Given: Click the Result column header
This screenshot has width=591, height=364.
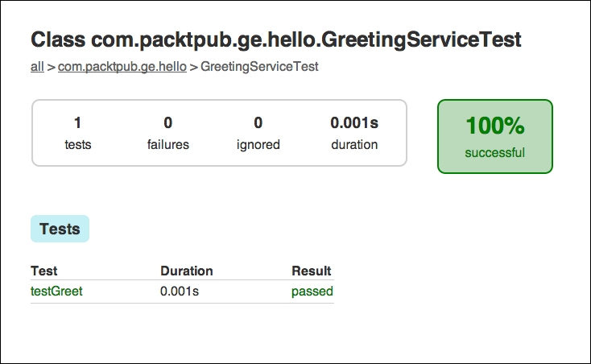Looking at the screenshot, I should pos(312,271).
